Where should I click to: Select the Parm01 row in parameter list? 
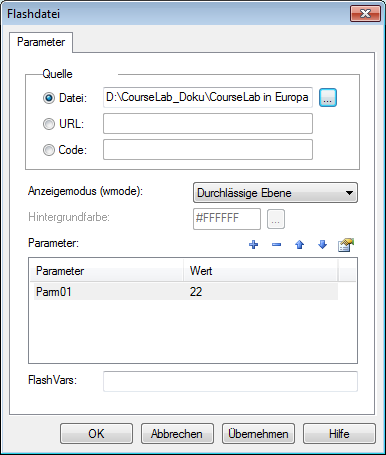click(186, 292)
